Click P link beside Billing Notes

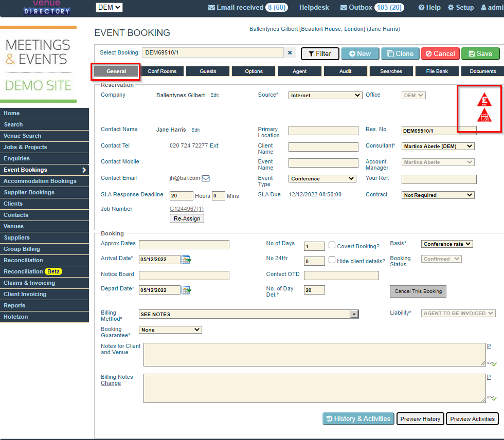(489, 377)
